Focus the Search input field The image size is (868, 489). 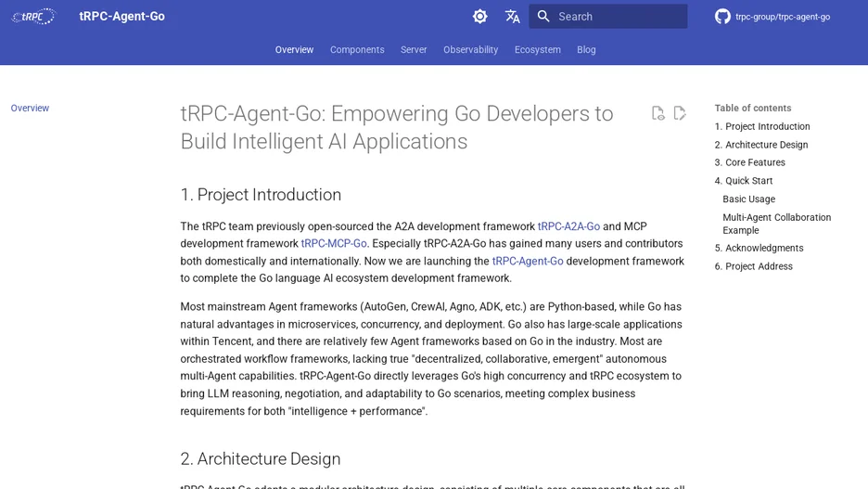click(x=607, y=17)
